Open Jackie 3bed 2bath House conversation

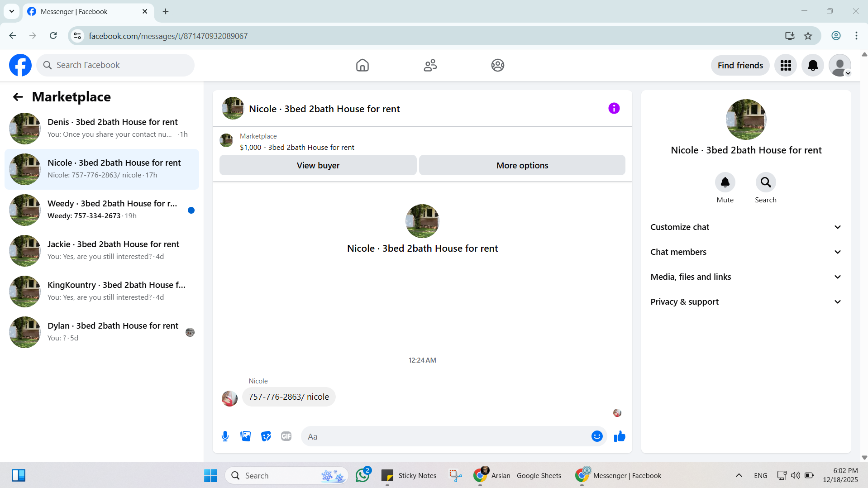click(x=102, y=251)
